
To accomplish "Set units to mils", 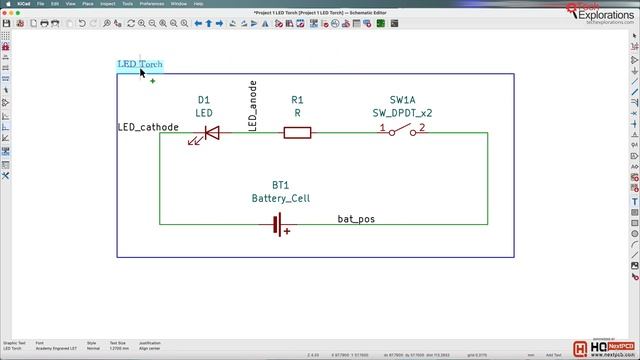I will click(6, 68).
